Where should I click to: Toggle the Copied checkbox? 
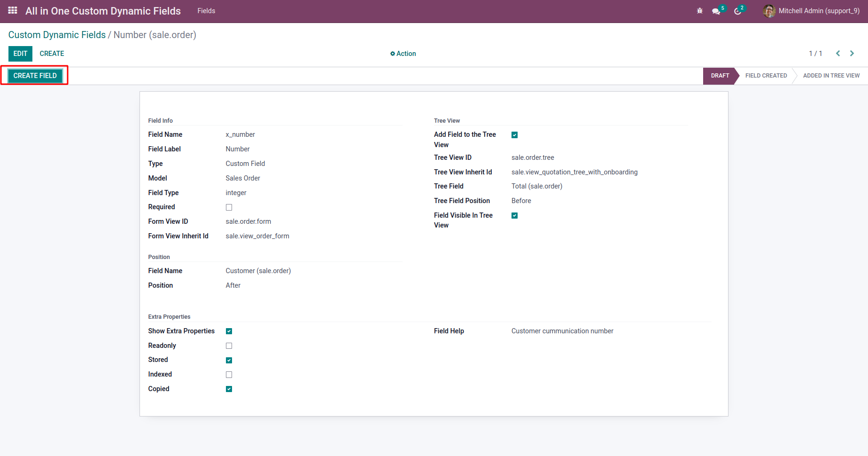pos(229,389)
